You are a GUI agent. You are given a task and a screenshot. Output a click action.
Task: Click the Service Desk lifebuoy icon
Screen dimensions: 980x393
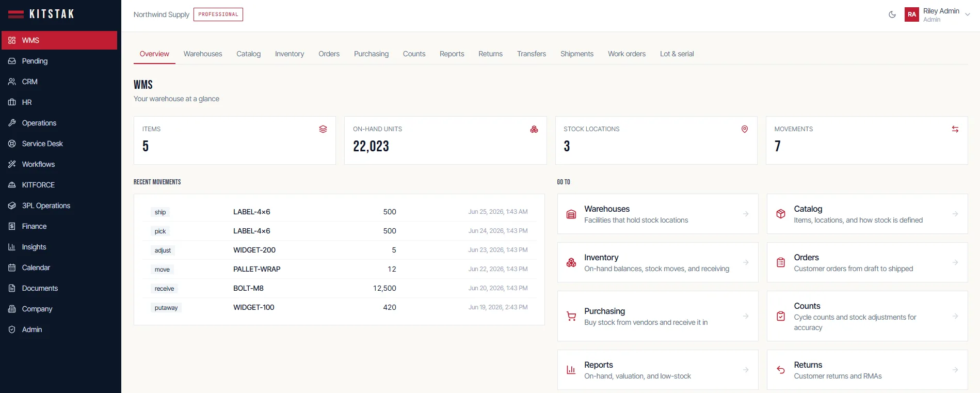click(12, 144)
